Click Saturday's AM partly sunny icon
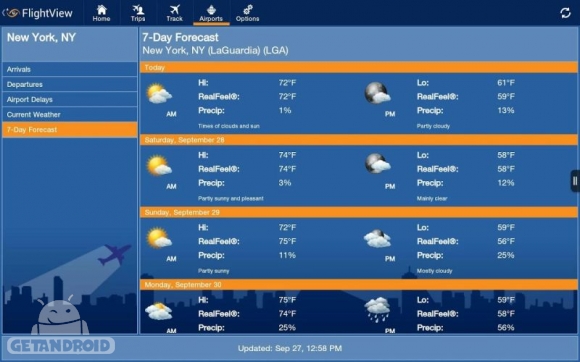 click(159, 165)
